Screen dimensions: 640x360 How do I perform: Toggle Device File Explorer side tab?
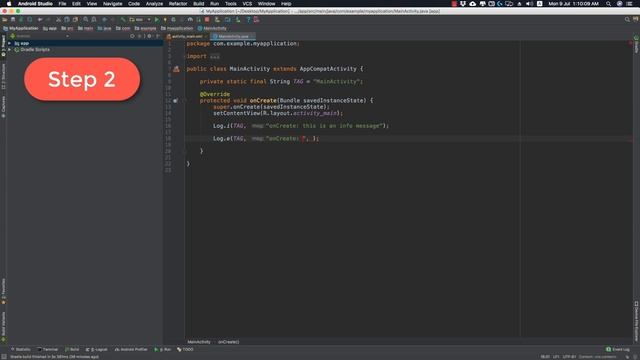(636, 321)
